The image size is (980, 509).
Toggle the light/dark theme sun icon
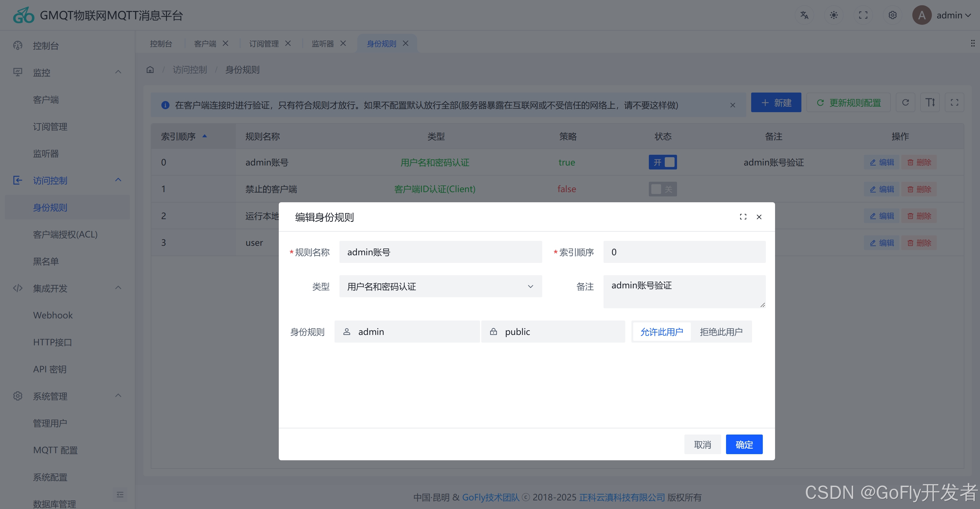(834, 15)
